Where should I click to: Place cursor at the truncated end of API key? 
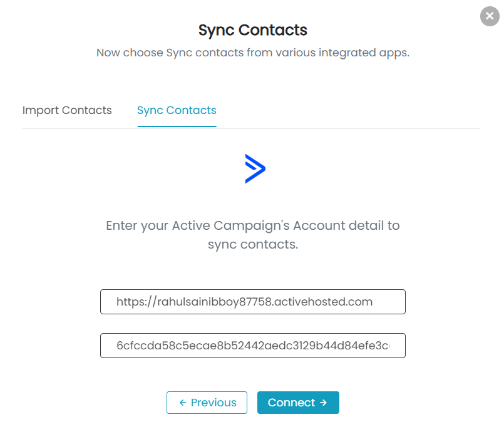pyautogui.click(x=388, y=346)
